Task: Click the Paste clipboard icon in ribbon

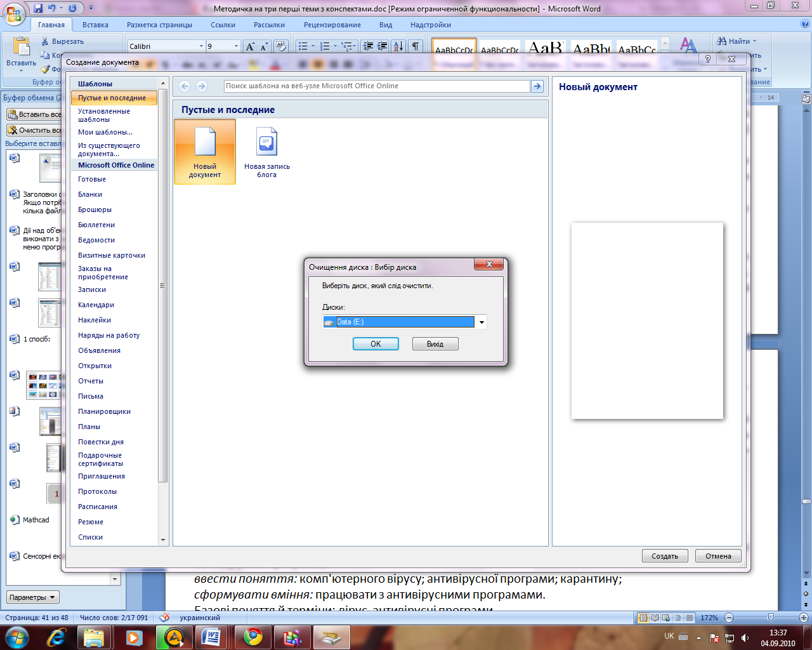Action: click(22, 47)
